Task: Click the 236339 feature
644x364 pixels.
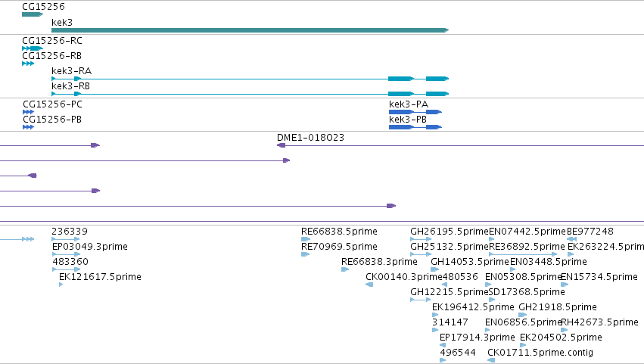Action: click(66, 239)
